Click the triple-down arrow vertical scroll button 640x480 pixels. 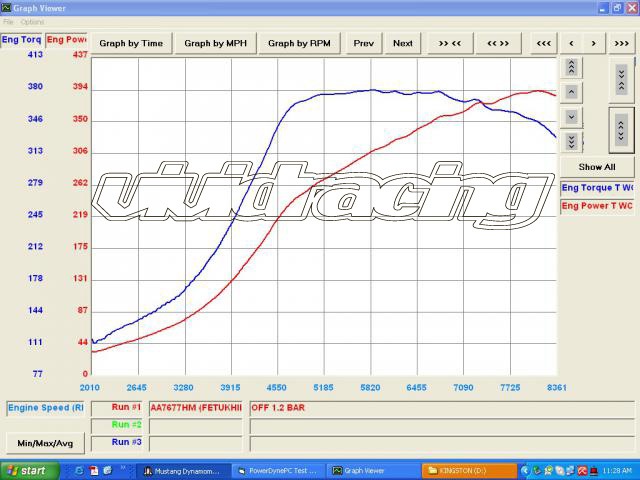pos(571,142)
